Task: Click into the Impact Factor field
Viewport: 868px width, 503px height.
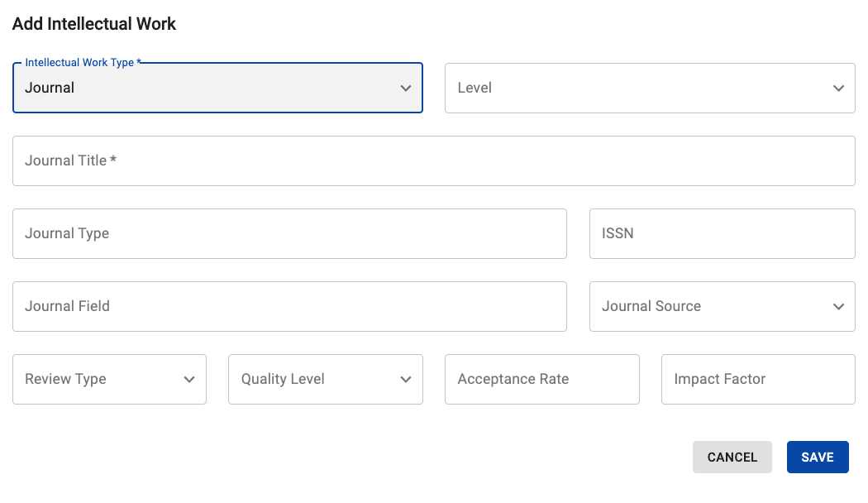Action: [x=757, y=380]
